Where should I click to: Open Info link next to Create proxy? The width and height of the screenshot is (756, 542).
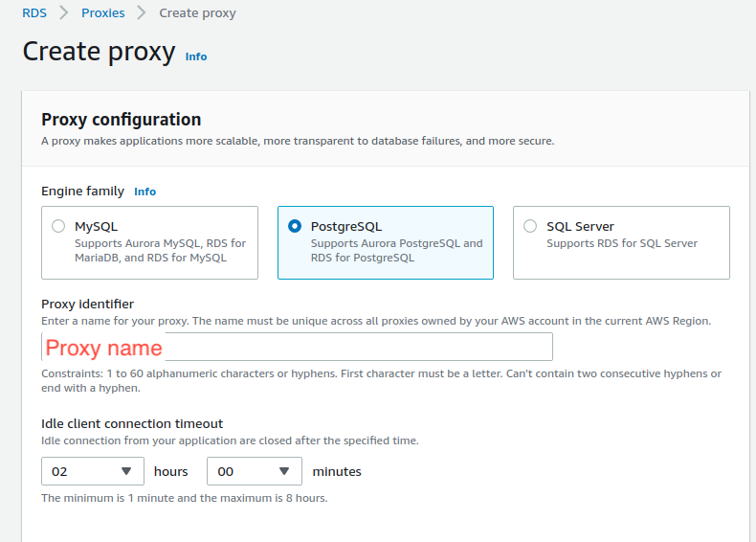[196, 56]
